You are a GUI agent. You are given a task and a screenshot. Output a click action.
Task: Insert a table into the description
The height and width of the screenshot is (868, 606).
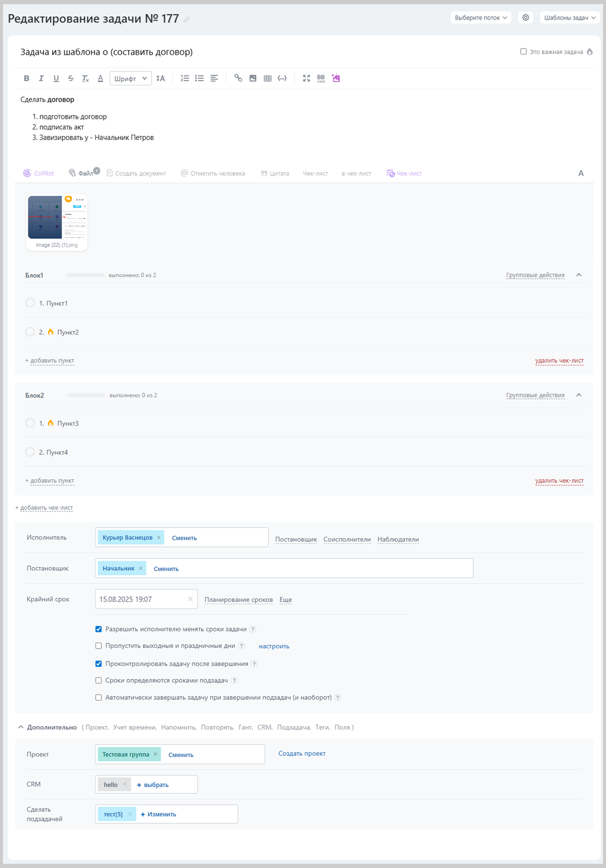tap(267, 78)
